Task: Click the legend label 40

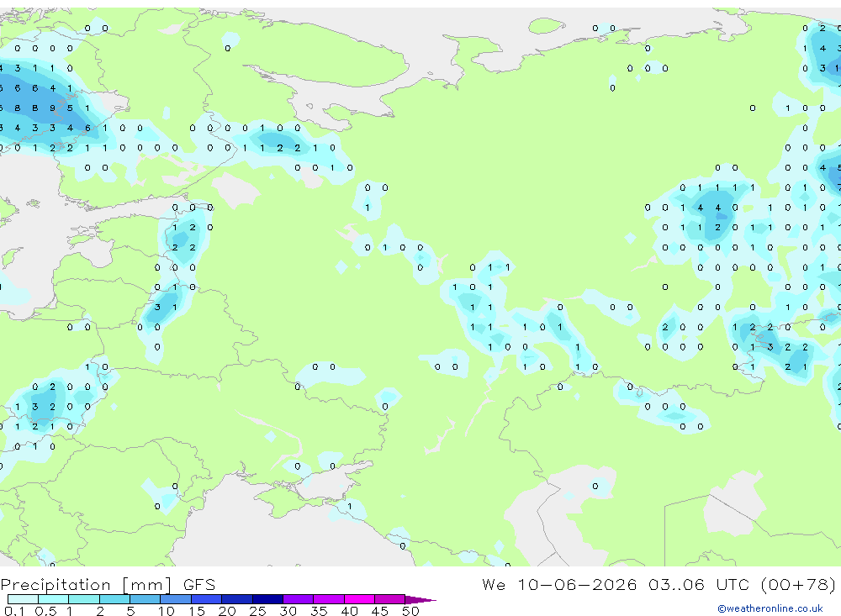Action: tap(349, 611)
